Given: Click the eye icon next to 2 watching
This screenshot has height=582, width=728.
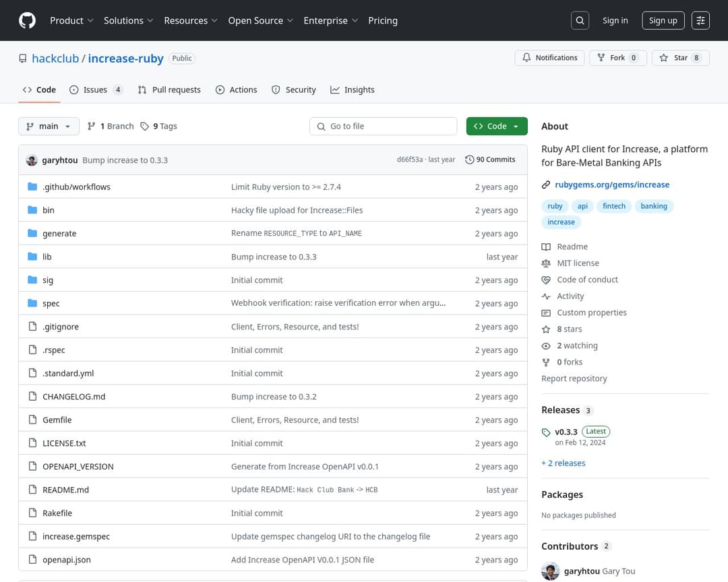Looking at the screenshot, I should pyautogui.click(x=546, y=346).
